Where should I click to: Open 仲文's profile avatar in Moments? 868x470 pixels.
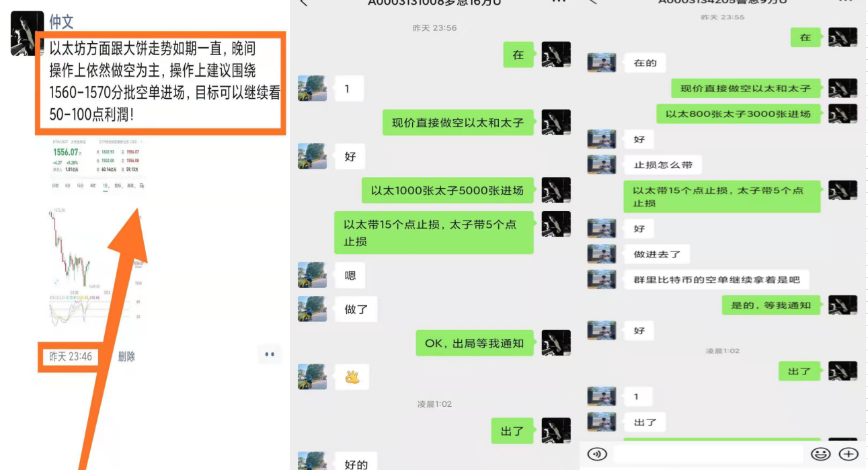pos(27,33)
